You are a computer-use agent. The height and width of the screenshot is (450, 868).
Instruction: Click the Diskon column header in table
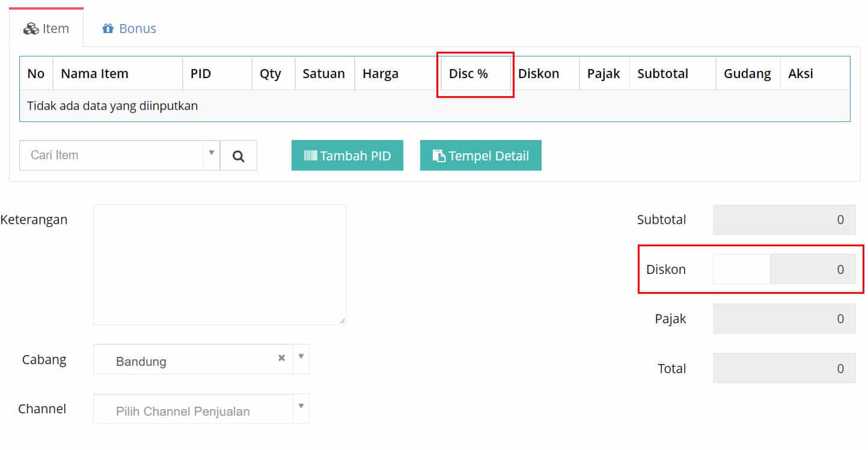[545, 73]
